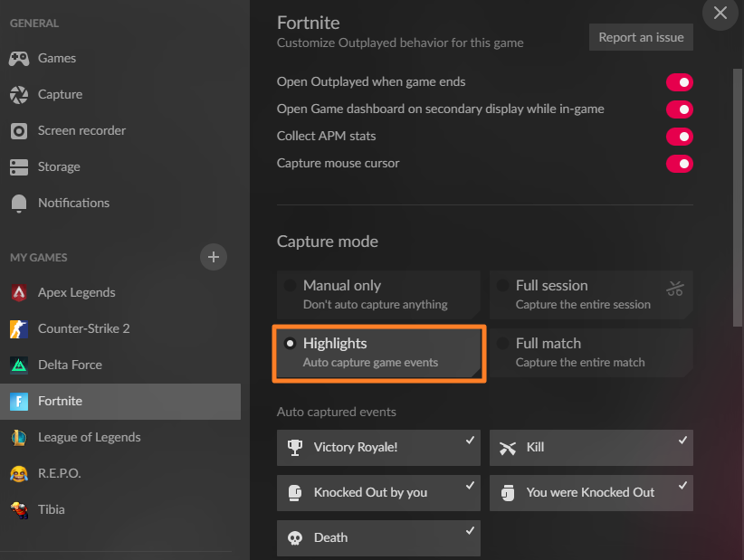Screen dimensions: 744x560
Task: Uncheck You were Knocked Out event
Action: (591, 493)
